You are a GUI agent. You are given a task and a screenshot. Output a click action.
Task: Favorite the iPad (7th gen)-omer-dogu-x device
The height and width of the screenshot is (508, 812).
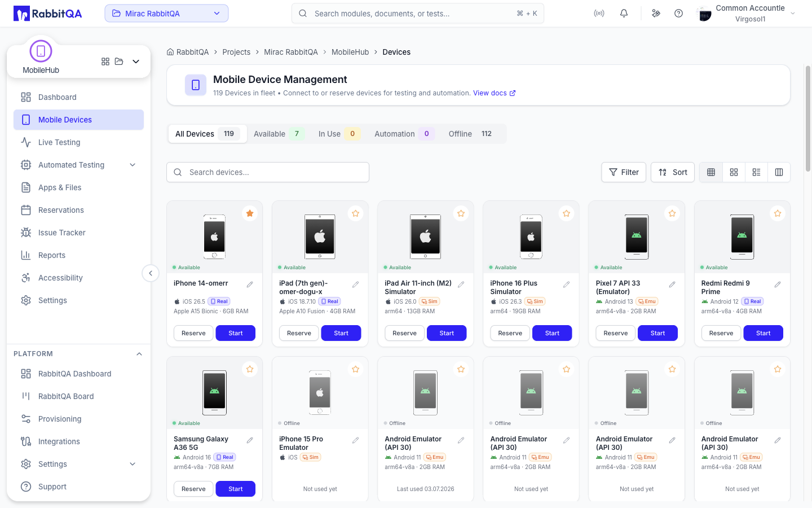[355, 213]
